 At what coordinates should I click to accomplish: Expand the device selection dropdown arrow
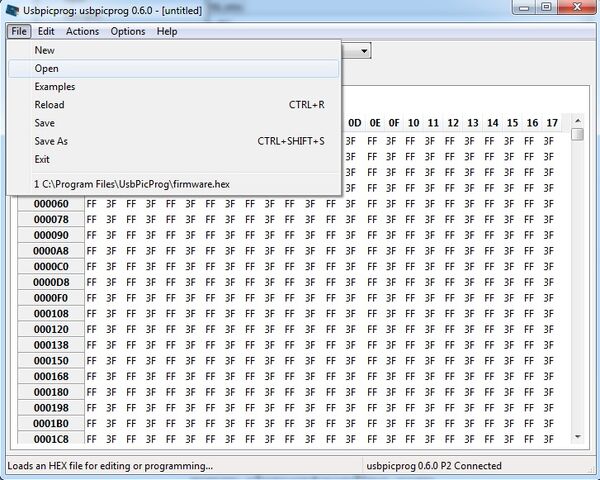pos(364,51)
